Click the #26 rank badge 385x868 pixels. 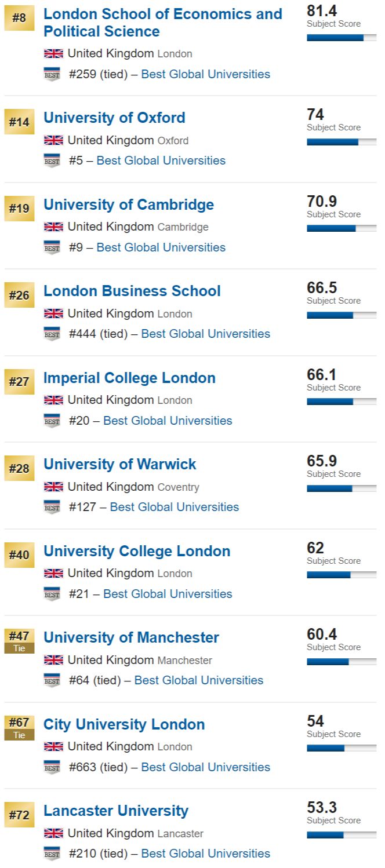pyautogui.click(x=19, y=296)
